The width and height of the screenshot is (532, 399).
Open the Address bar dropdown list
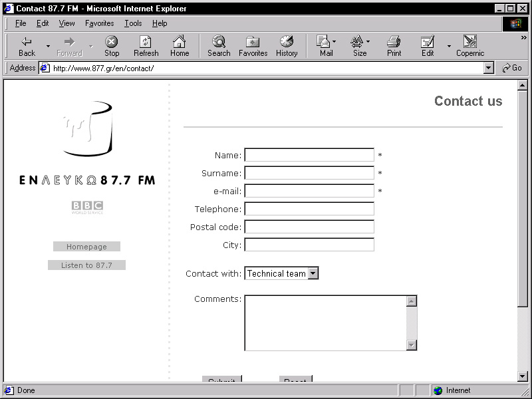(488, 68)
